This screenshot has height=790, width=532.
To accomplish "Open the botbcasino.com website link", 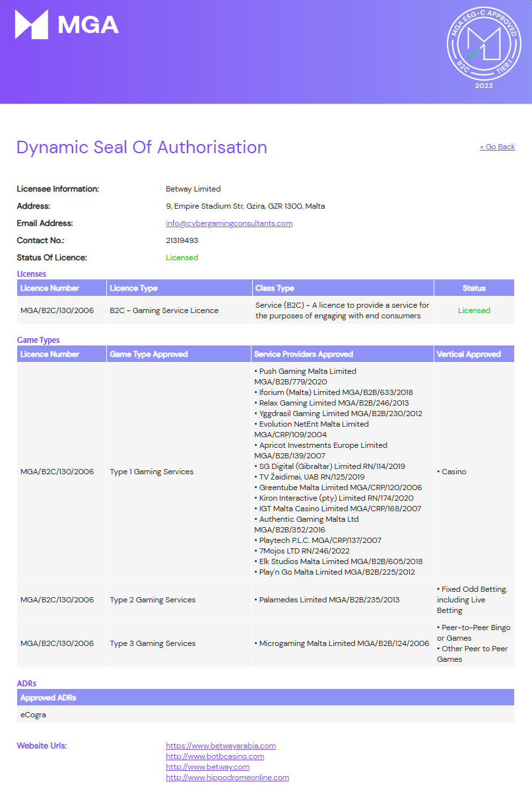I will pos(215,756).
